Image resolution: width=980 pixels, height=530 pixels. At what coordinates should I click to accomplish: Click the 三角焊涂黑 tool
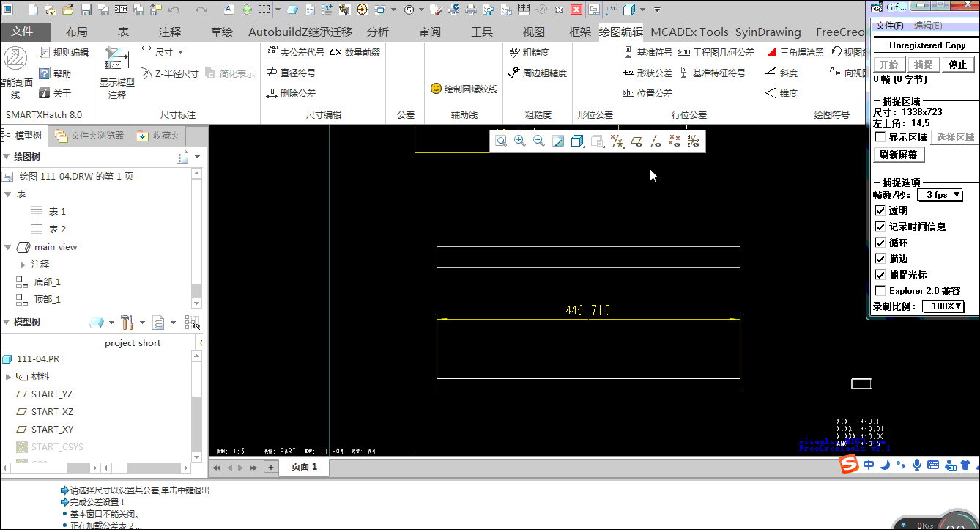click(x=795, y=53)
